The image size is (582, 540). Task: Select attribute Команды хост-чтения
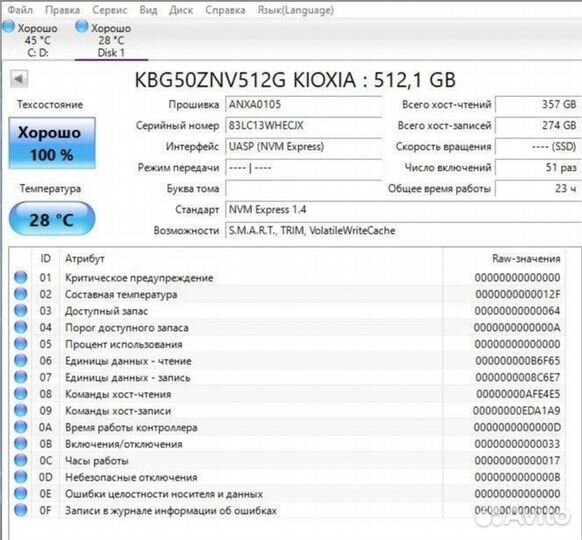(118, 395)
